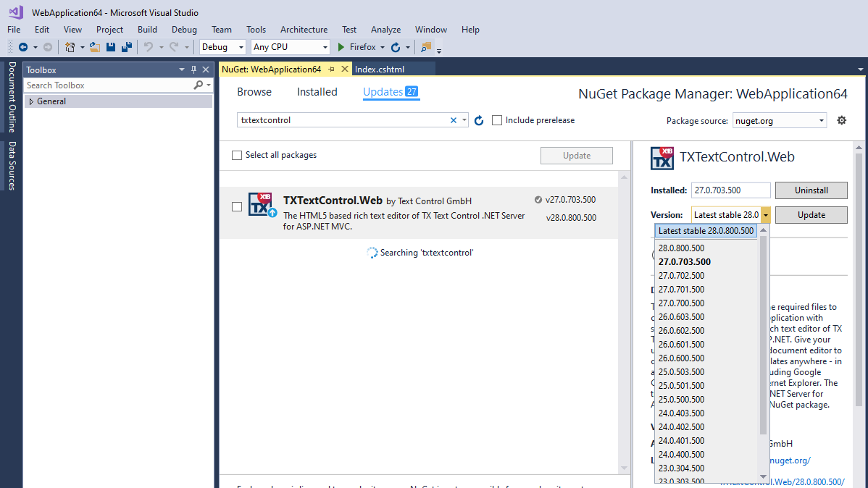Click the browser Refresh icon in toolbar
This screenshot has height=488, width=868.
pos(396,47)
